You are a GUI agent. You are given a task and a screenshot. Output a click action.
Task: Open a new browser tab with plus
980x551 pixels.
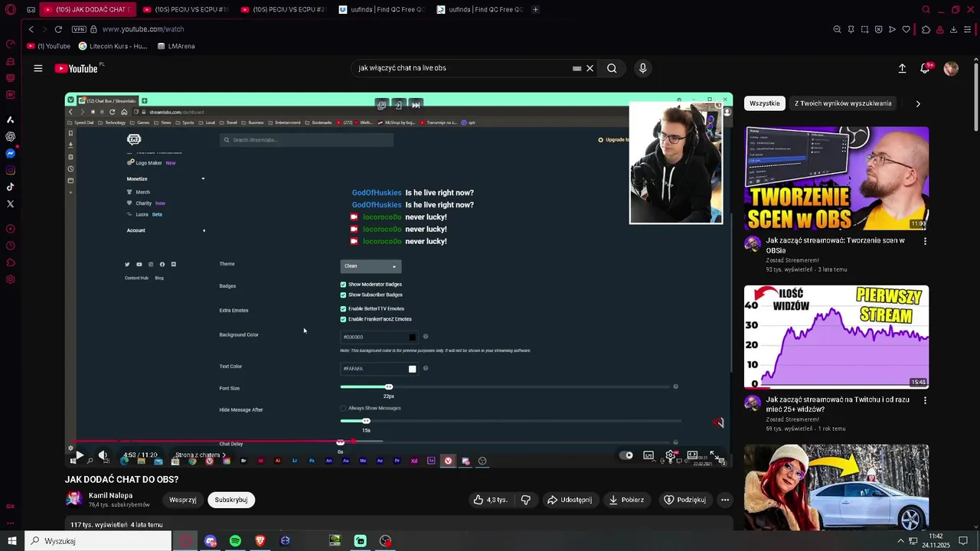pyautogui.click(x=535, y=9)
